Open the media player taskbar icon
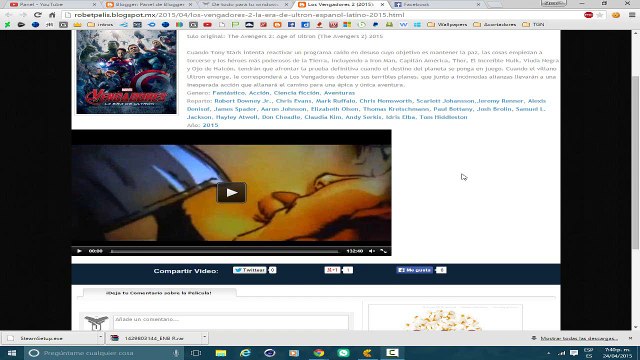The height and width of the screenshot is (360, 640). pyautogui.click(x=294, y=353)
